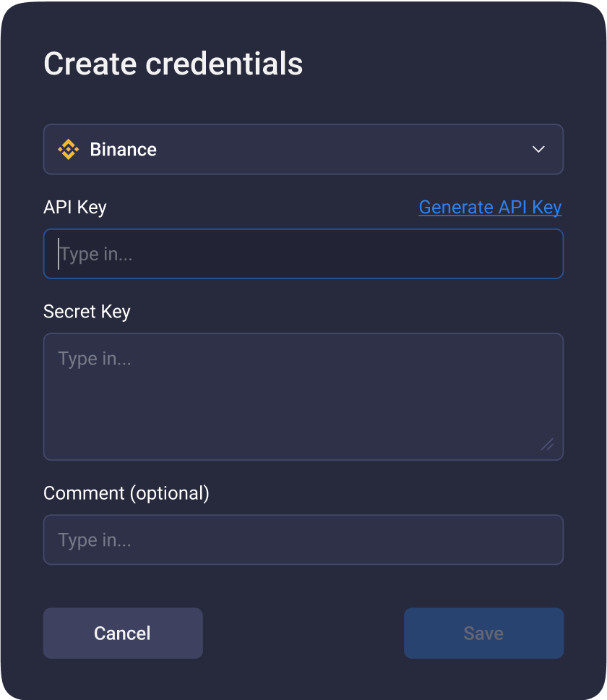The image size is (607, 700).
Task: Expand the exchange dropdown chevron arrow
Action: [x=538, y=150]
